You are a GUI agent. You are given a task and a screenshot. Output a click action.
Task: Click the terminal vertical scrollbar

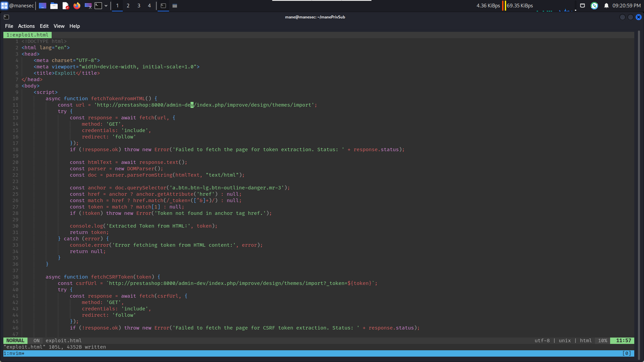point(639,194)
